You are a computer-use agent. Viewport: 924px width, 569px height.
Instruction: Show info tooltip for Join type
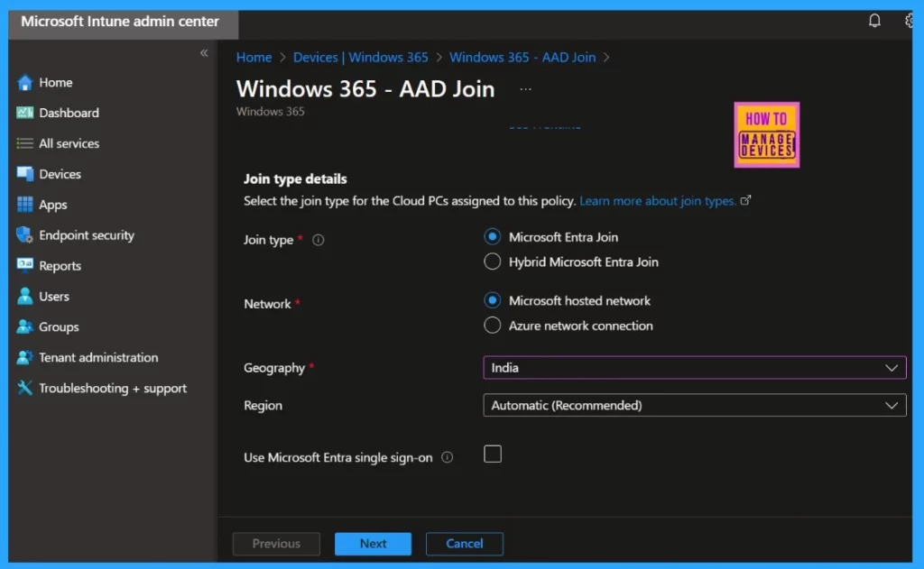[x=319, y=240]
